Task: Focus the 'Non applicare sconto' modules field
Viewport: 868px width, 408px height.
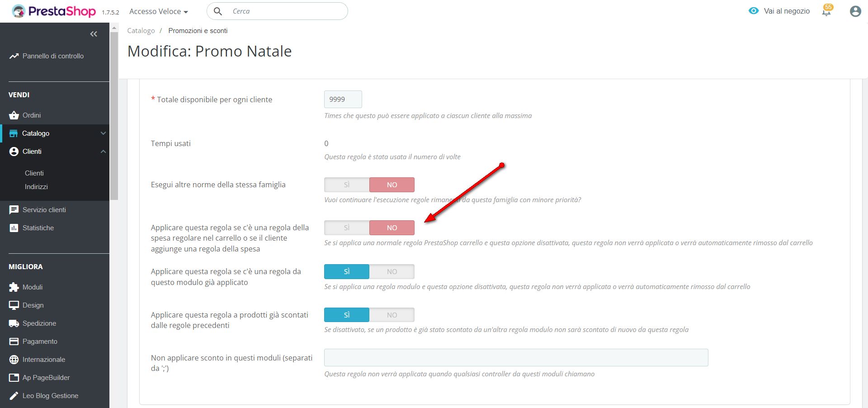Action: pyautogui.click(x=516, y=357)
